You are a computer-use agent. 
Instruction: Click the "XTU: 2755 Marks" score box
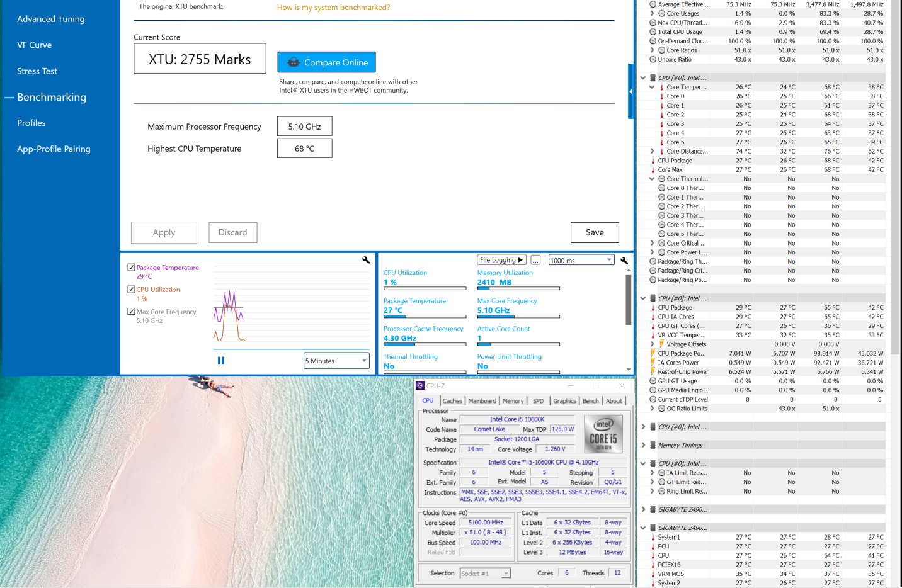click(200, 59)
